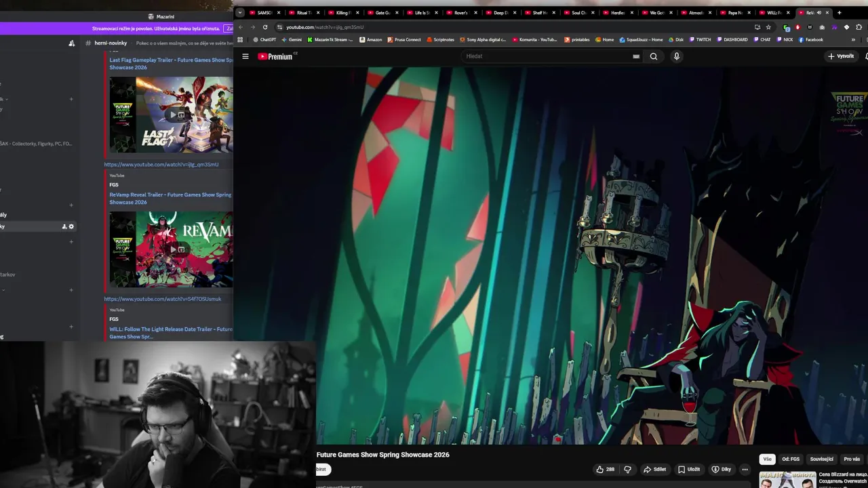Open a new browser tab
Viewport: 868px width, 488px height.
(839, 12)
